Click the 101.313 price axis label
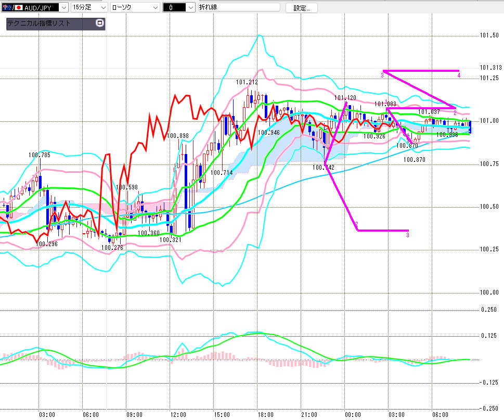504x420 pixels. [490, 68]
